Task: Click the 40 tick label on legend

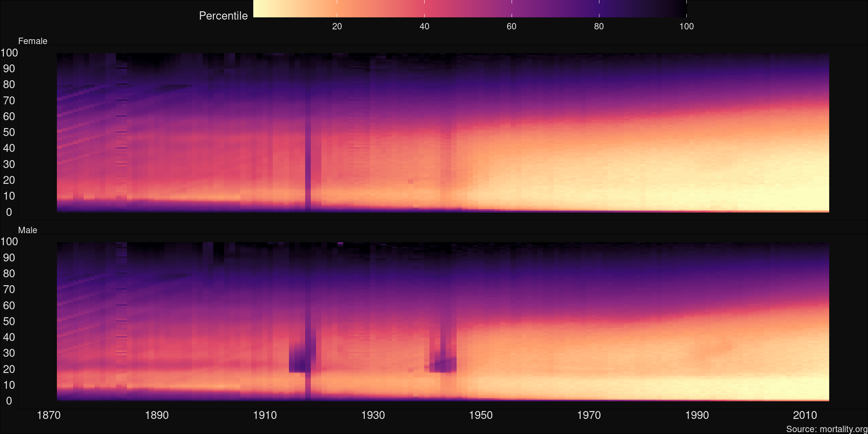Action: click(x=424, y=26)
